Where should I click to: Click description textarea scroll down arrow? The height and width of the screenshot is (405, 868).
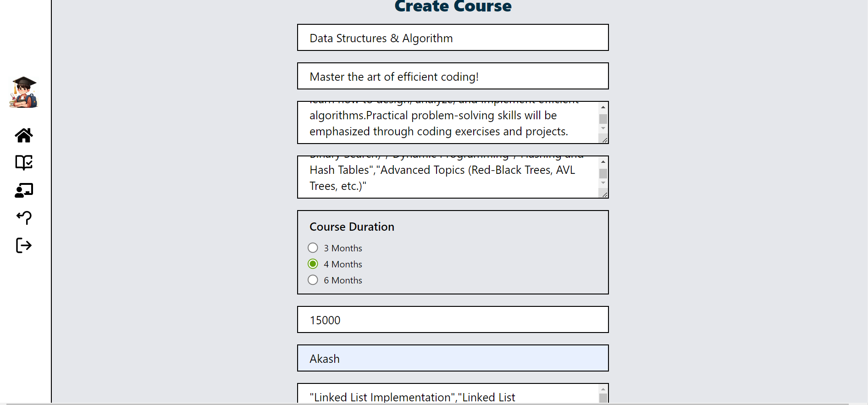[x=603, y=128]
